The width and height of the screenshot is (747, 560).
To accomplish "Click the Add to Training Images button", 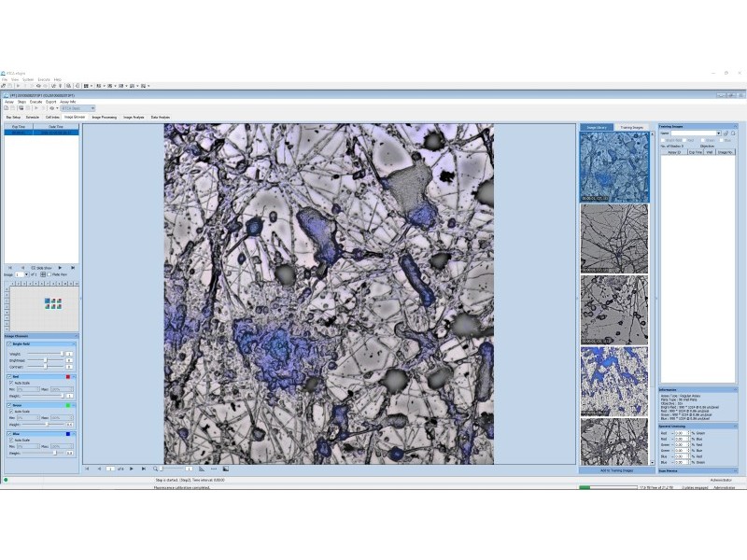I will [616, 470].
